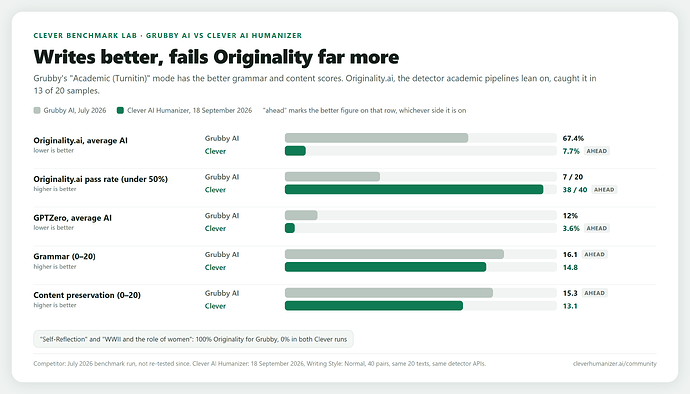Click the "67.4%" value
690x394 pixels.
[573, 138]
